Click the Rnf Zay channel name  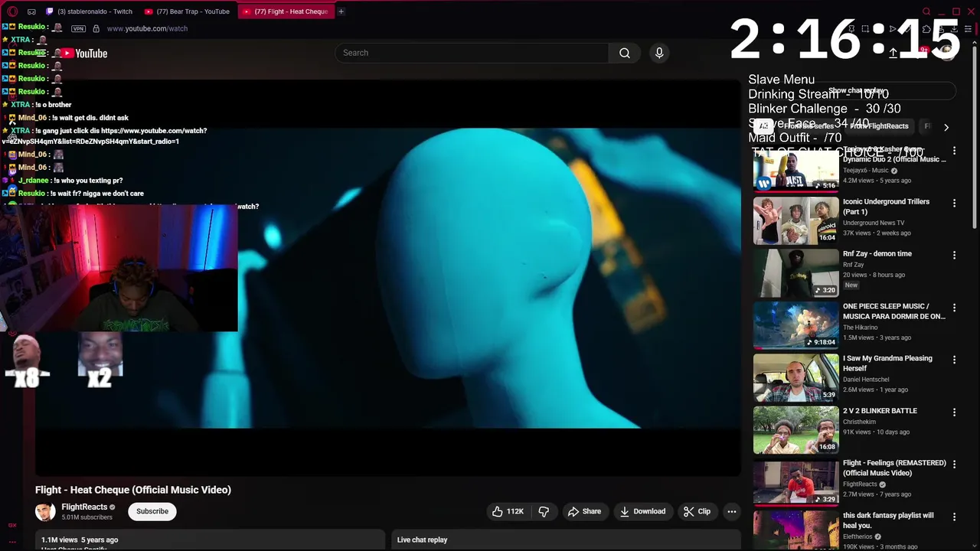tap(853, 265)
